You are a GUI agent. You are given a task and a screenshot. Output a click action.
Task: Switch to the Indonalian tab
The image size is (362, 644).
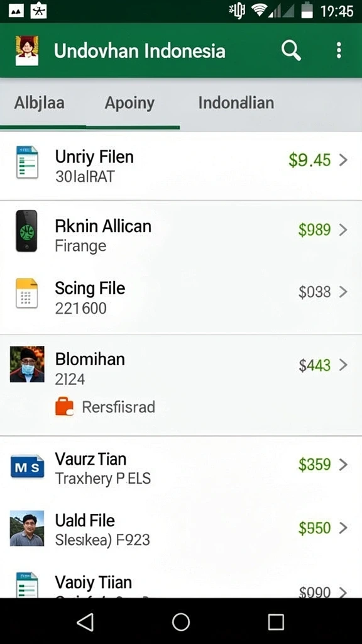236,103
